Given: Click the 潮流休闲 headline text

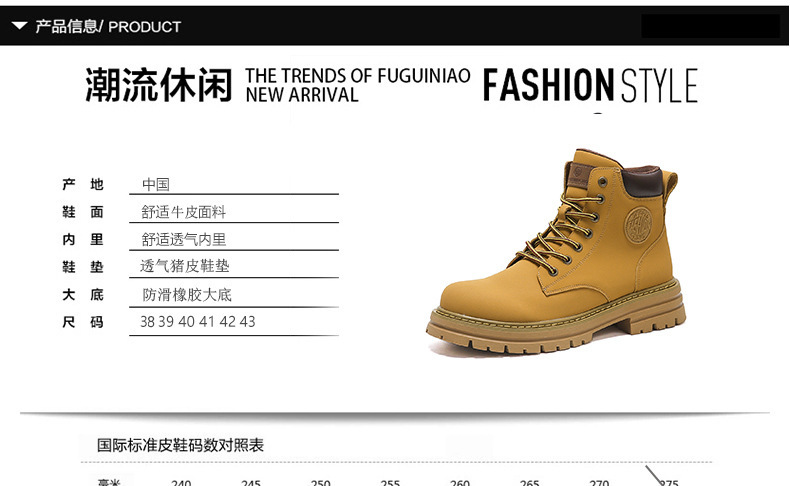Looking at the screenshot, I should 159,85.
